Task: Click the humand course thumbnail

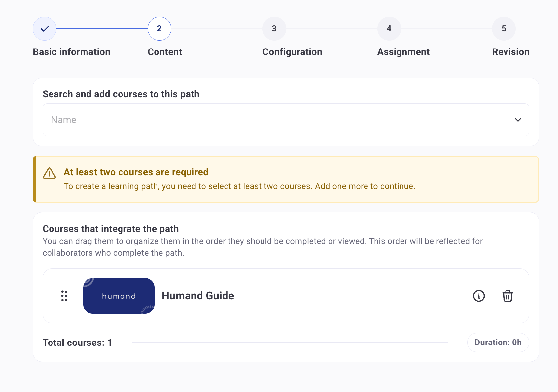Action: point(119,296)
